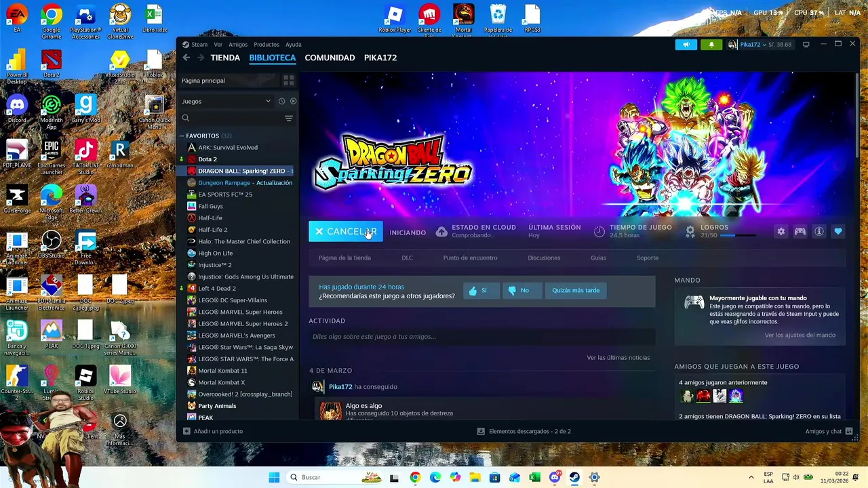The width and height of the screenshot is (868, 488).
Task: Toggle favorite heart icon for the game
Action: tap(838, 232)
